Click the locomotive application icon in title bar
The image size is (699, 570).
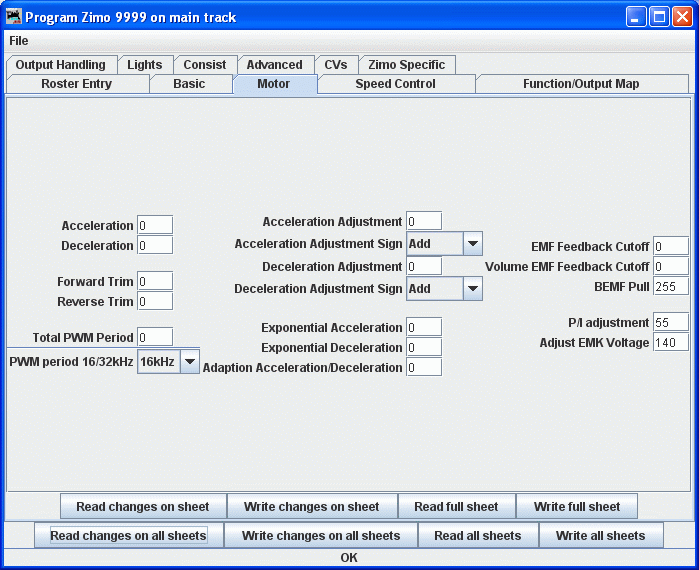click(14, 17)
